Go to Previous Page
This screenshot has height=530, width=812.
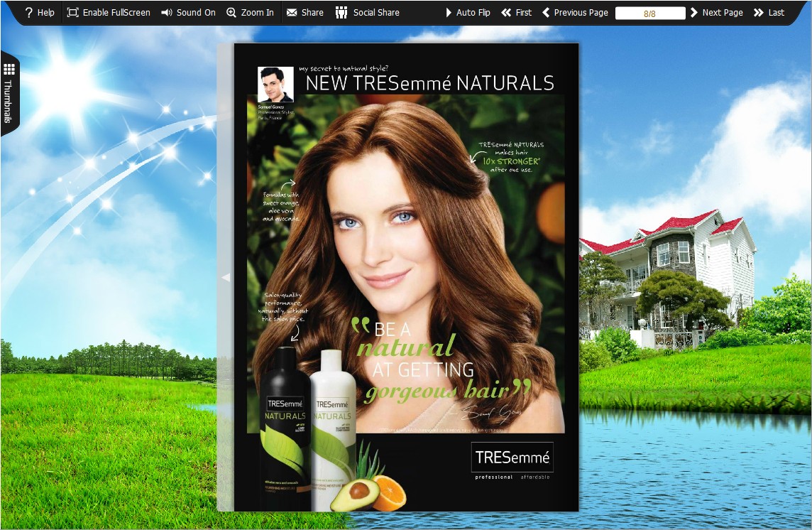point(576,13)
